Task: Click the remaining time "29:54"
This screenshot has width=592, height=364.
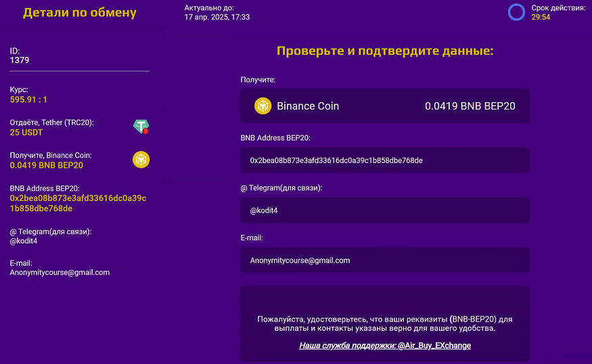Action: point(541,17)
